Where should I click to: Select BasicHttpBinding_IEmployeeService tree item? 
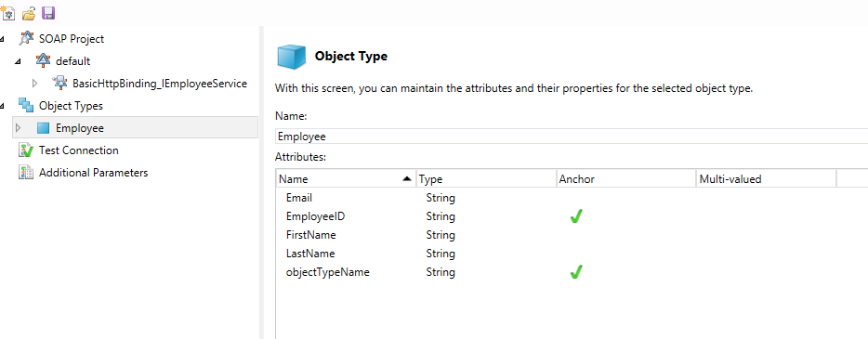(x=160, y=83)
